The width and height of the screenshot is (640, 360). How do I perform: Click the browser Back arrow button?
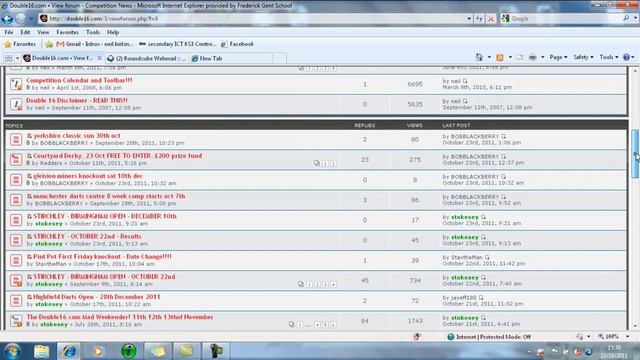click(7, 18)
